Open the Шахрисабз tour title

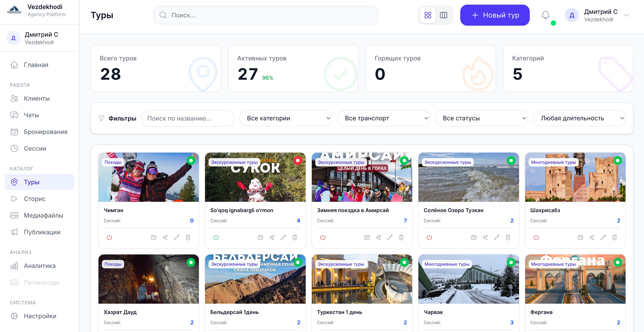[545, 210]
